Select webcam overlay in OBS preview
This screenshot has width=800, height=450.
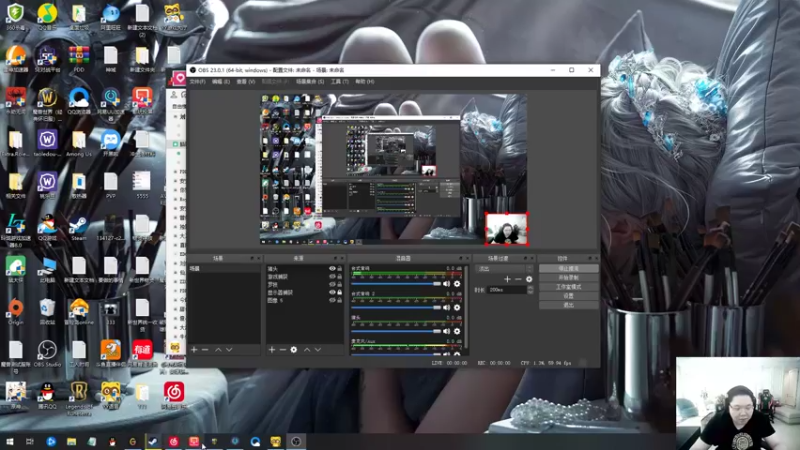tap(506, 229)
